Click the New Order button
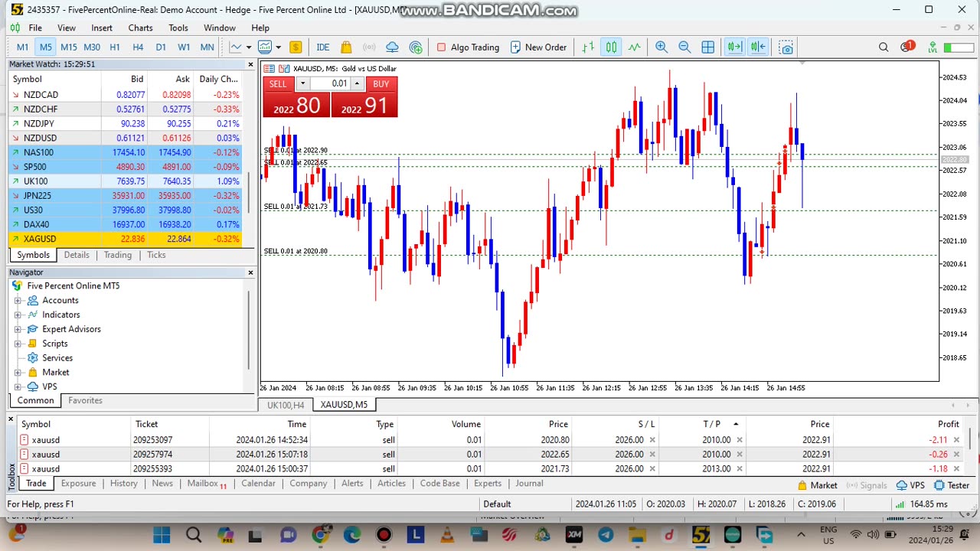 pyautogui.click(x=538, y=47)
